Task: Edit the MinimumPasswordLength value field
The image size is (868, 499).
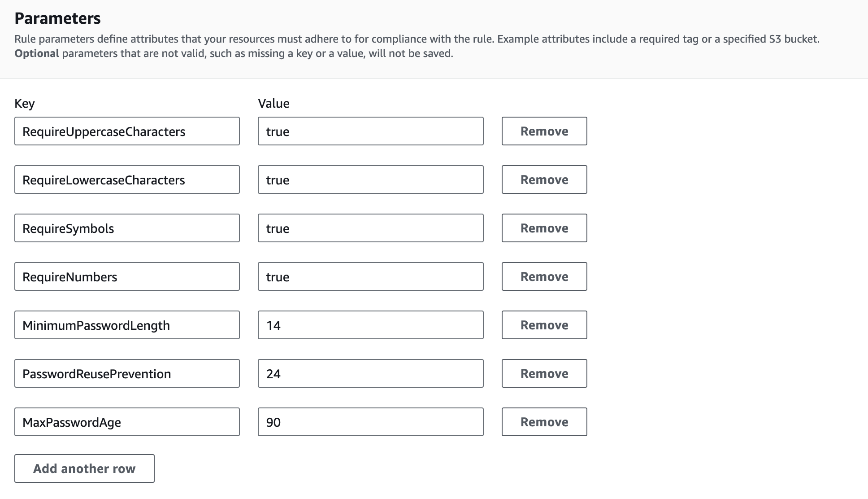Action: (x=370, y=325)
